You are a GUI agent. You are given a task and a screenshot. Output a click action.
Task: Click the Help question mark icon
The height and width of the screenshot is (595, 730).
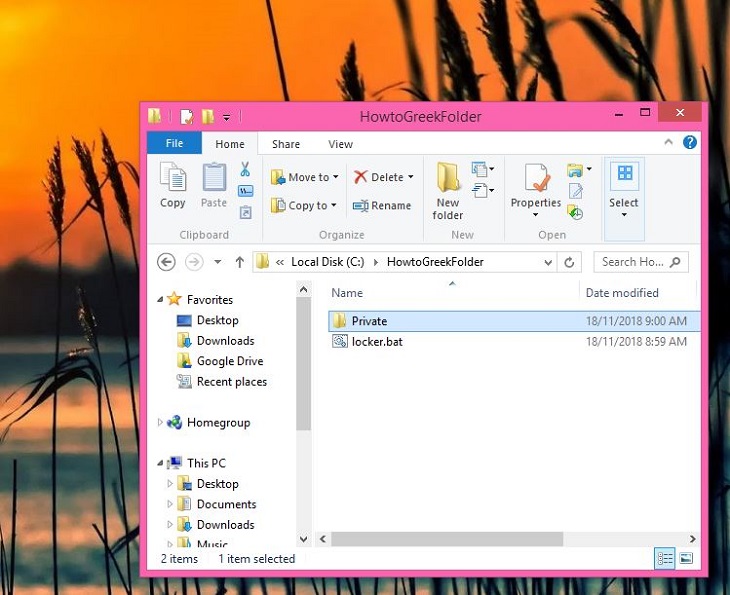click(x=689, y=142)
